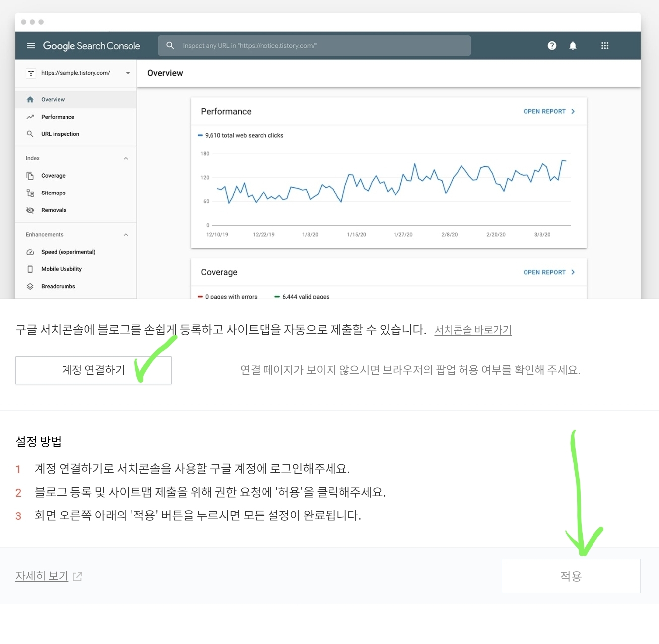The height and width of the screenshot is (644, 659).
Task: Select Coverage in the sidebar
Action: pos(76,176)
